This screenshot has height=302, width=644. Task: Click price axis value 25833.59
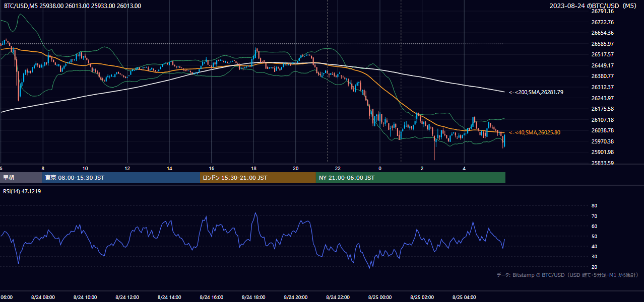pos(602,163)
